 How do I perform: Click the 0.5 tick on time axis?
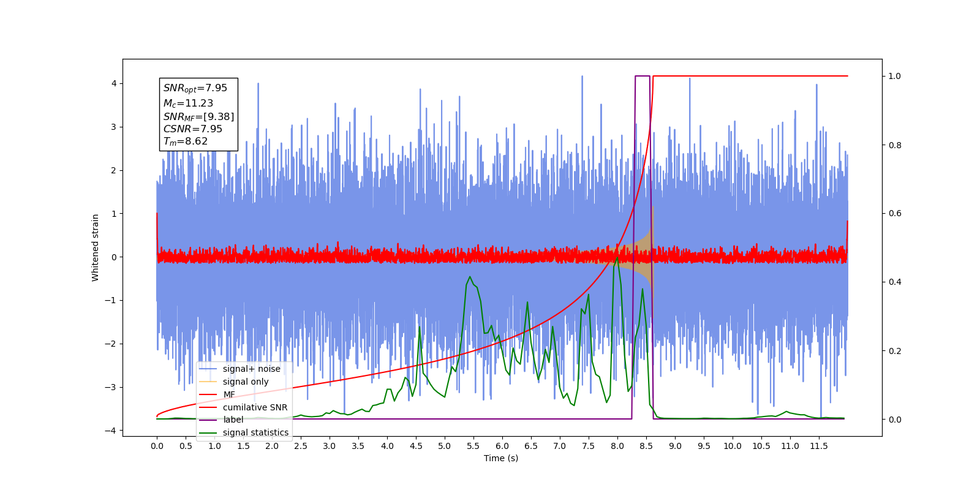186,446
